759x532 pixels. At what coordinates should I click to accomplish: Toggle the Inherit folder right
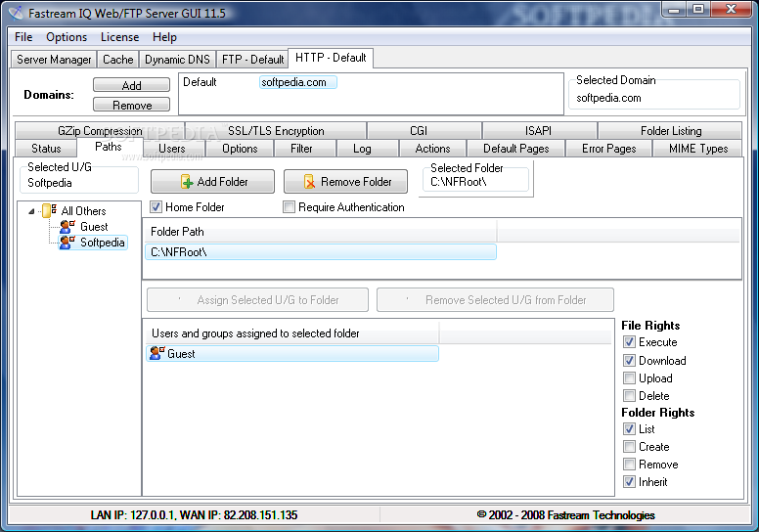pos(629,482)
